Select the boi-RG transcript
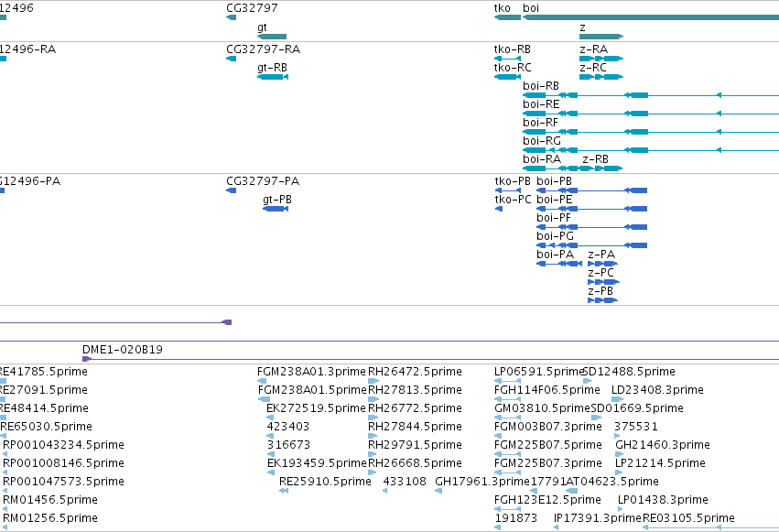The width and height of the screenshot is (779, 532). tap(651, 150)
